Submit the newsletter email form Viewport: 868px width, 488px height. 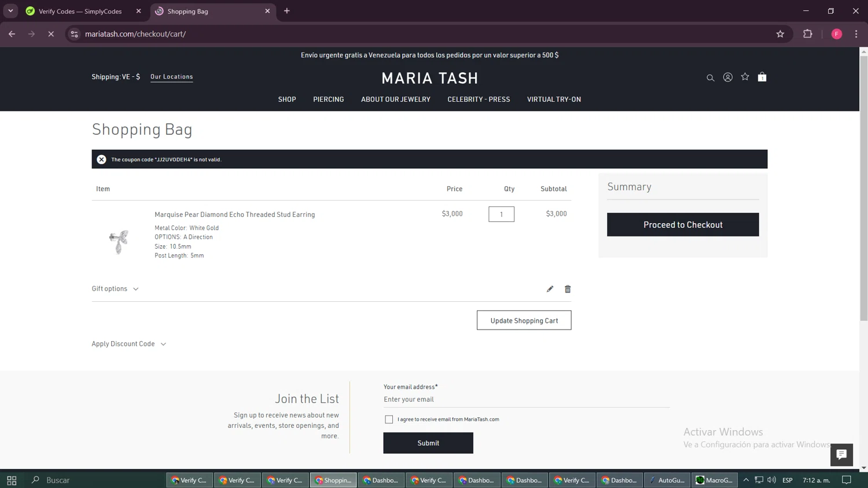point(428,443)
